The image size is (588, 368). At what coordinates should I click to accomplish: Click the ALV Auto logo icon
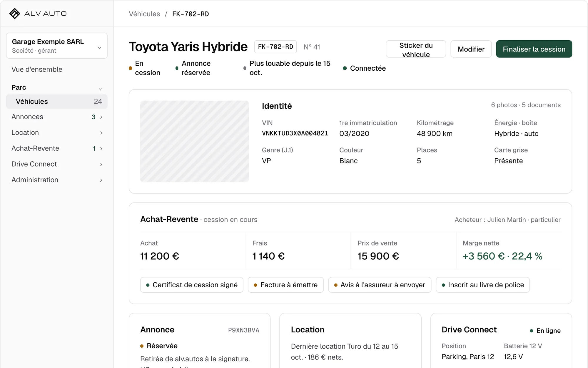click(14, 14)
